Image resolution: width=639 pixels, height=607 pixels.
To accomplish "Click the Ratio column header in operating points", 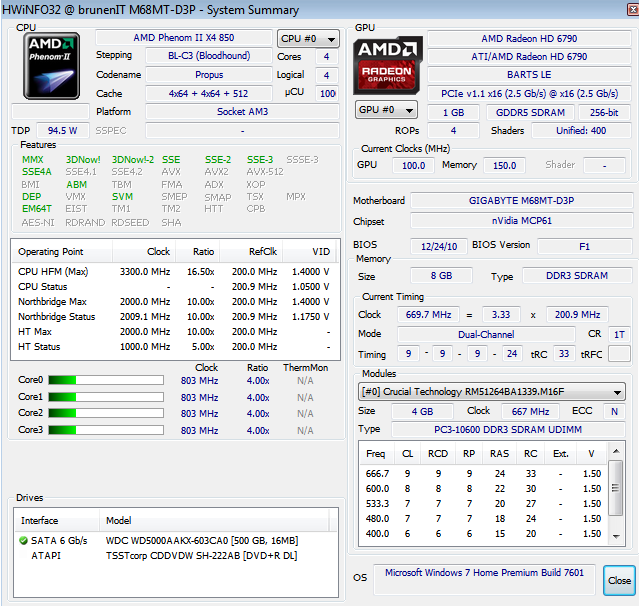I will coord(198,252).
